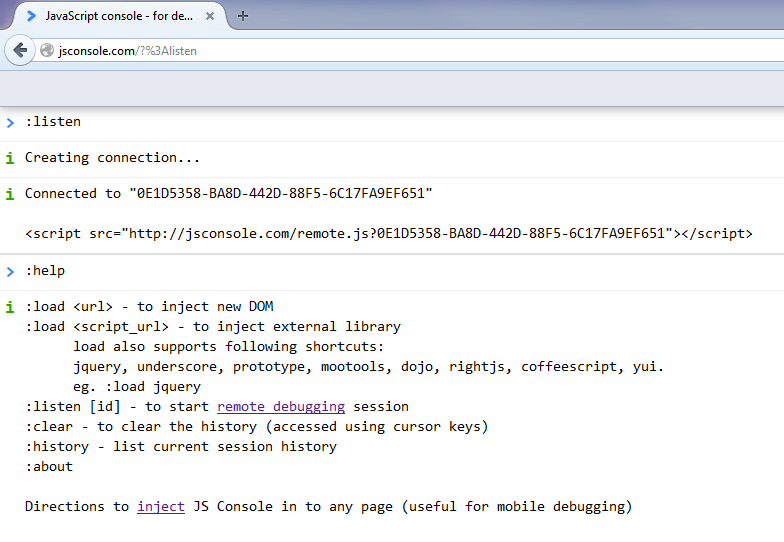Click the :history help line
Screen dimensions: 784x542
tap(180, 447)
